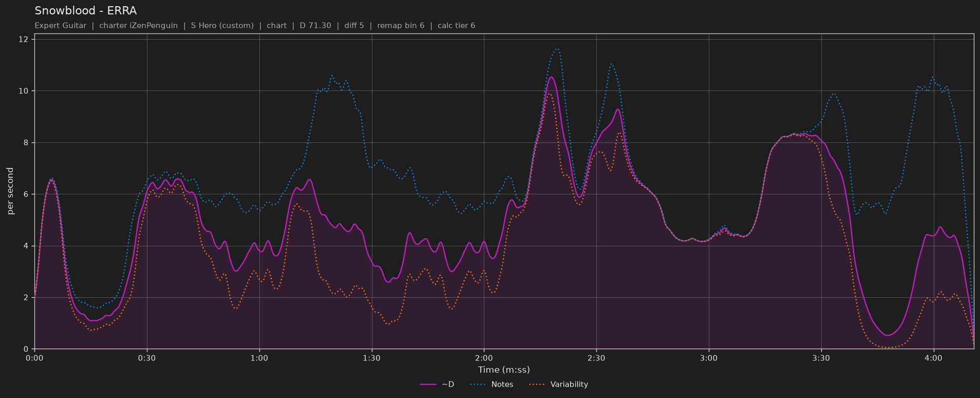Click the 'charter iZenPenguin' subtitle text
The image size is (980, 398).
click(x=138, y=26)
